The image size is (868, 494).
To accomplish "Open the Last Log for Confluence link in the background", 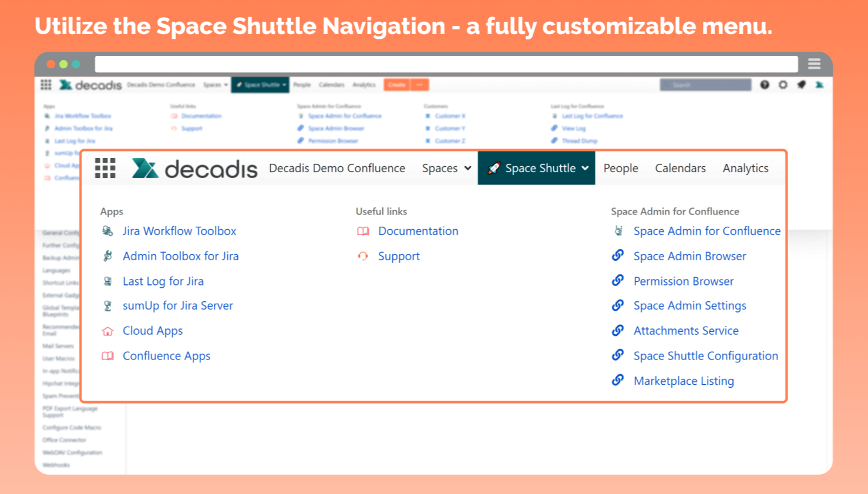I will 593,116.
